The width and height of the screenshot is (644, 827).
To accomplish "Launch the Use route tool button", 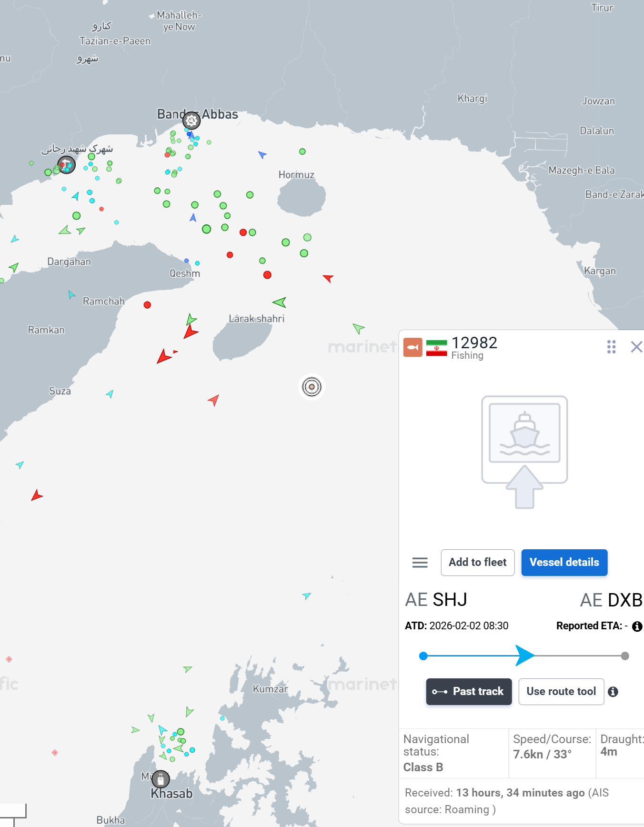I will point(561,692).
